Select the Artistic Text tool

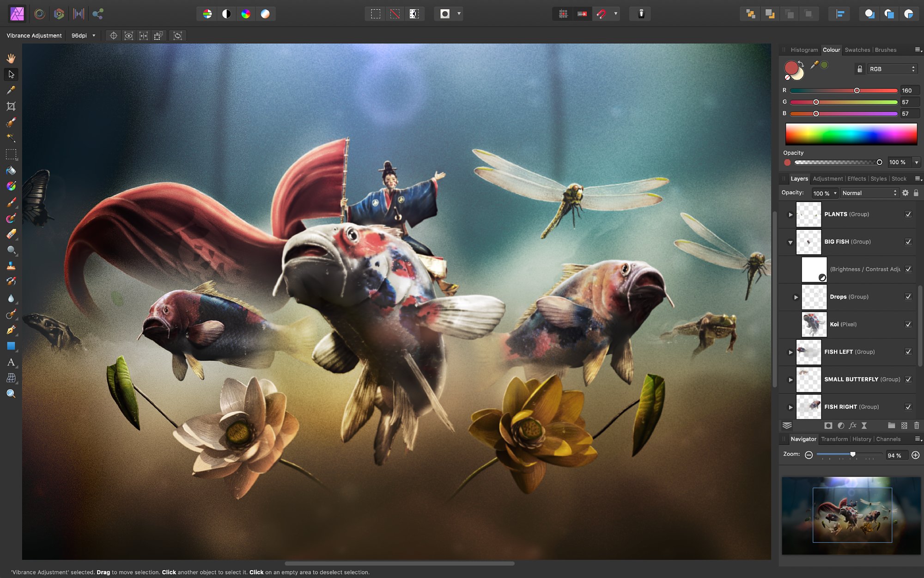tap(11, 362)
